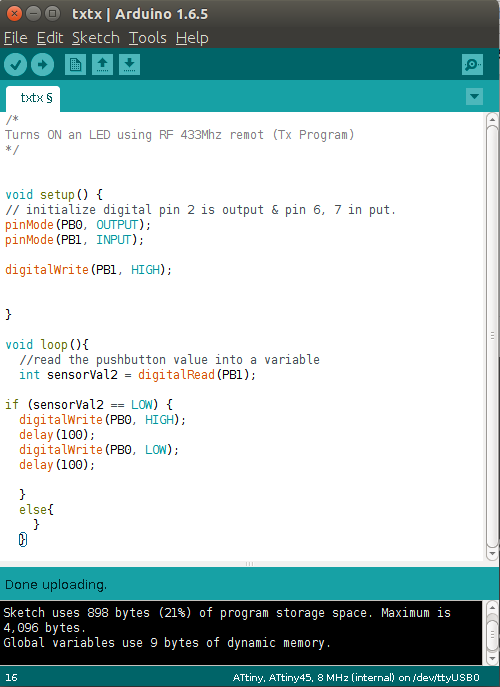This screenshot has height=687, width=500.
Task: Open the tab options dropdown arrow
Action: (x=475, y=96)
